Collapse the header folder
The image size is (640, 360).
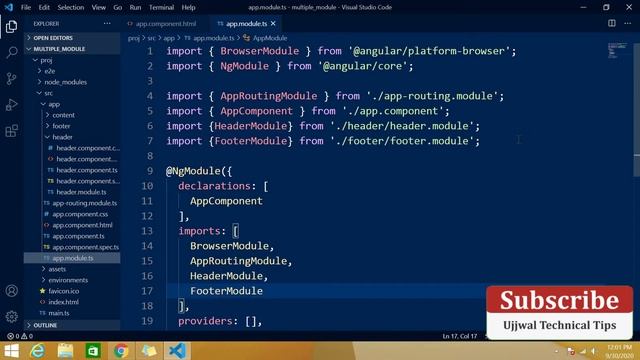(x=62, y=137)
